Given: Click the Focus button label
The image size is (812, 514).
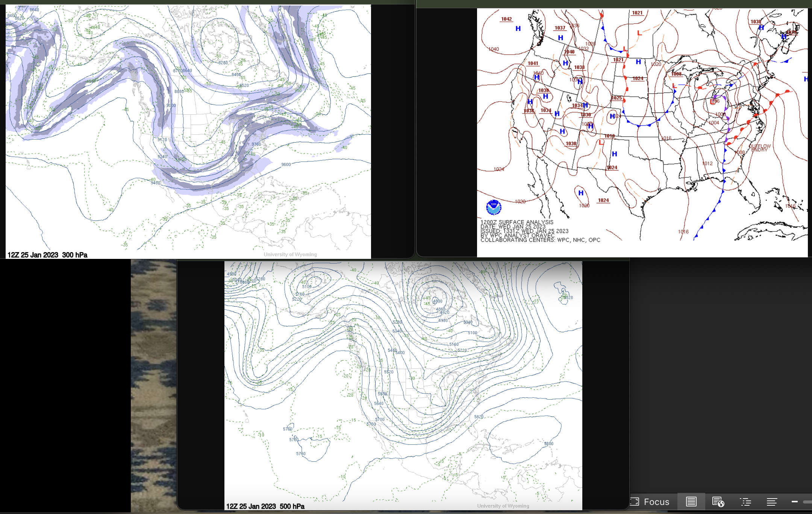Looking at the screenshot, I should coord(657,502).
